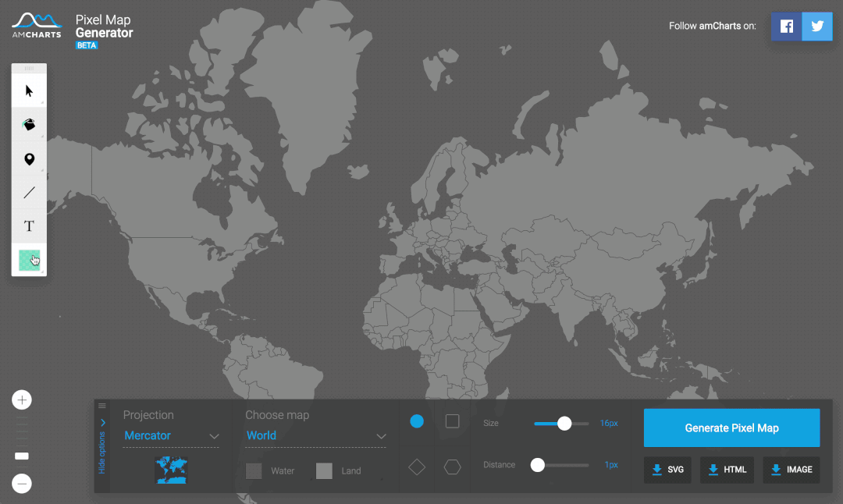Click the BETA badge
Screen dimensions: 843x504
[x=87, y=45]
